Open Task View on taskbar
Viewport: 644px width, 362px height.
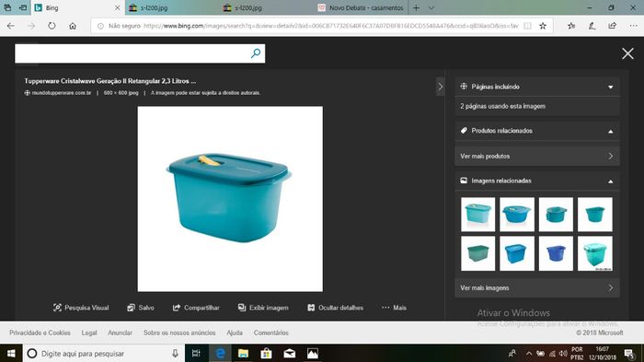click(196, 354)
